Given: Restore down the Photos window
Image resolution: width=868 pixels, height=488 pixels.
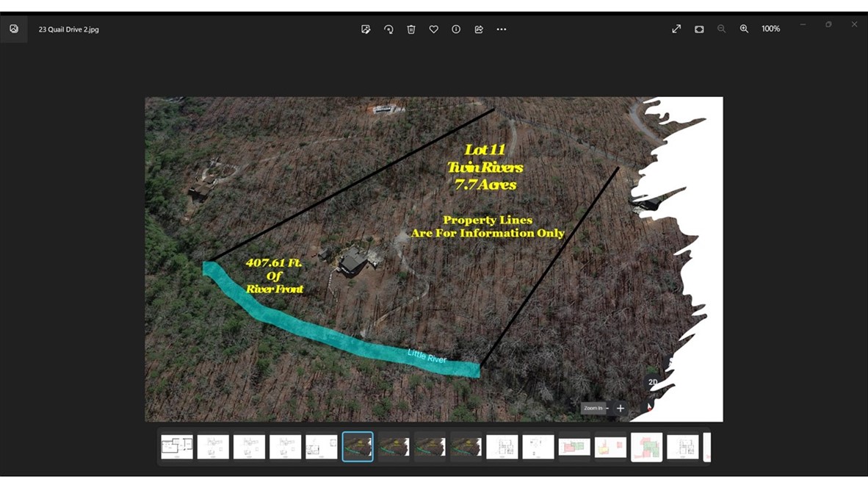Looking at the screenshot, I should coord(828,24).
